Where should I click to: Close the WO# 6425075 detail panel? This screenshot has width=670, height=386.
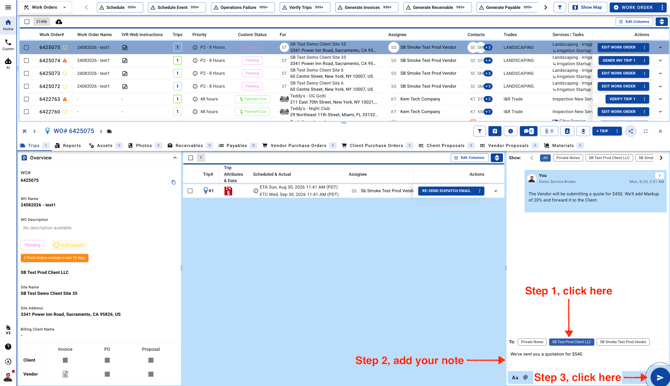[660, 131]
